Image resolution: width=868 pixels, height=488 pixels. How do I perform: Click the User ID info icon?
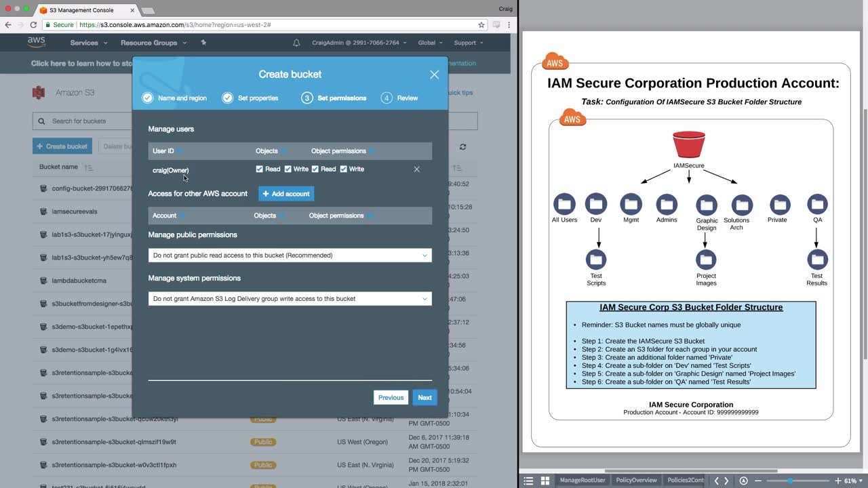pyautogui.click(x=180, y=151)
